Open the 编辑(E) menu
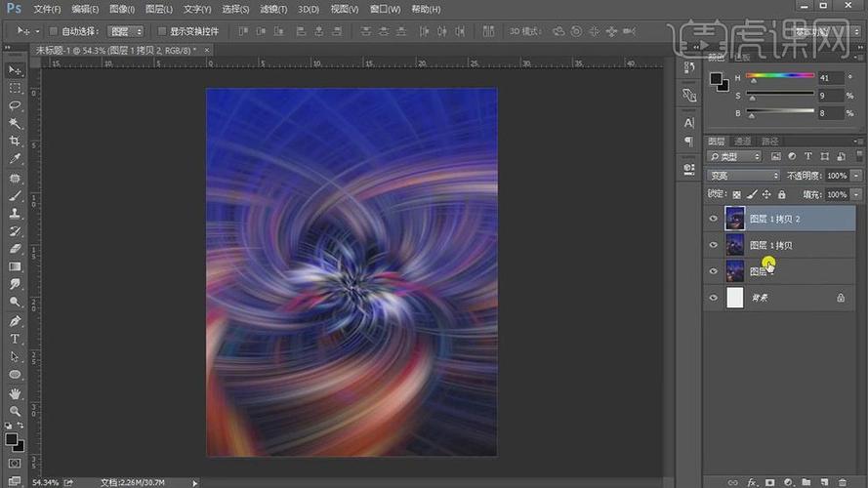This screenshot has height=488, width=868. 85,10
